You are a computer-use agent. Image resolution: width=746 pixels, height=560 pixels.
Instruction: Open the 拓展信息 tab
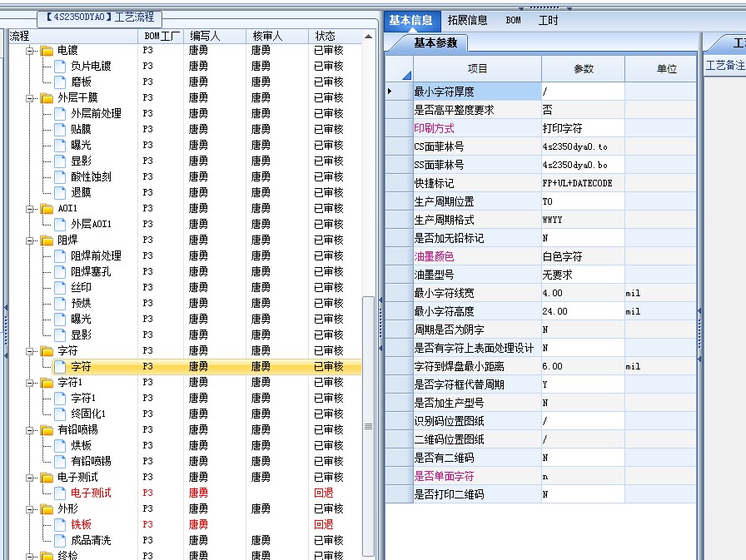(x=467, y=21)
